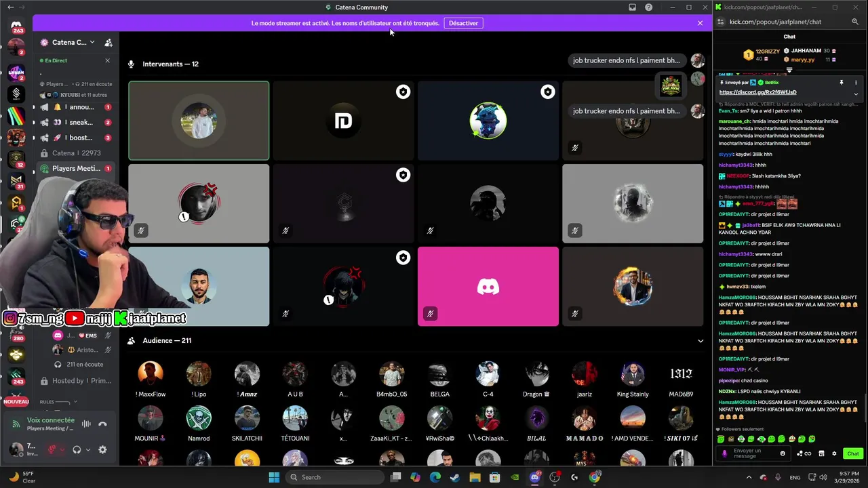Open the Discord help icon in title bar

pos(649,7)
